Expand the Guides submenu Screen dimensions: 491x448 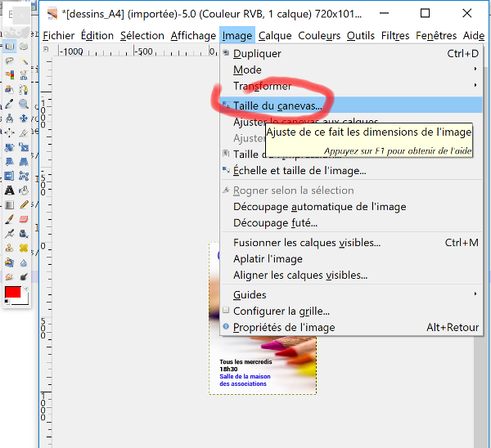(351, 294)
